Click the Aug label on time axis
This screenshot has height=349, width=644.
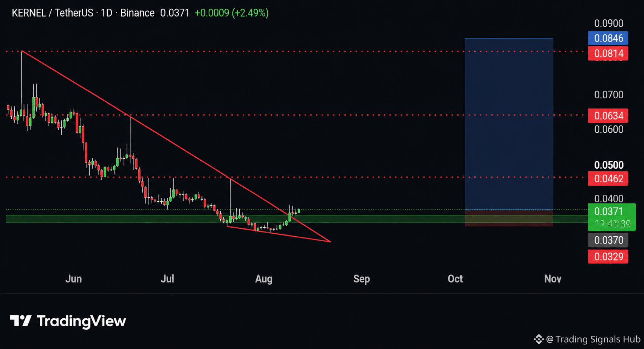pyautogui.click(x=264, y=279)
